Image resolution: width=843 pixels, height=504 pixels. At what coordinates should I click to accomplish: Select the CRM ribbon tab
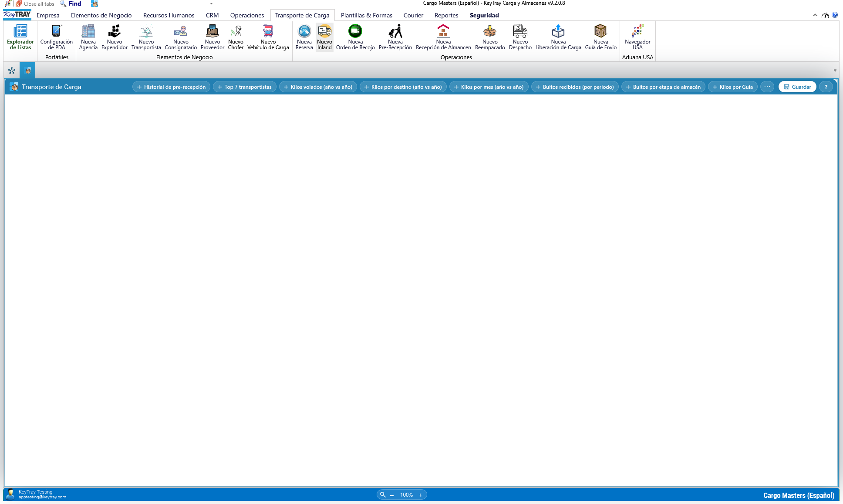pyautogui.click(x=212, y=15)
